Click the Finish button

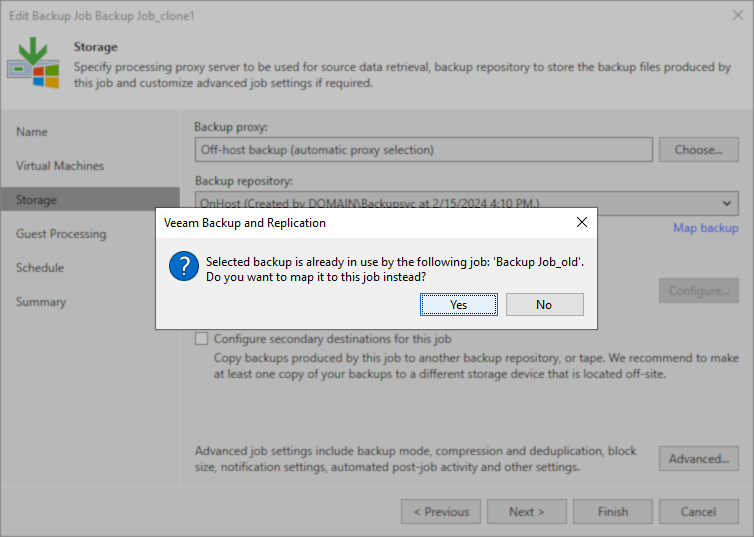(613, 512)
